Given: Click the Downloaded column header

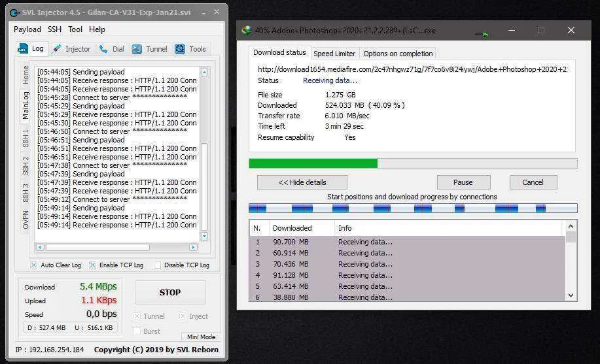Looking at the screenshot, I should point(302,228).
